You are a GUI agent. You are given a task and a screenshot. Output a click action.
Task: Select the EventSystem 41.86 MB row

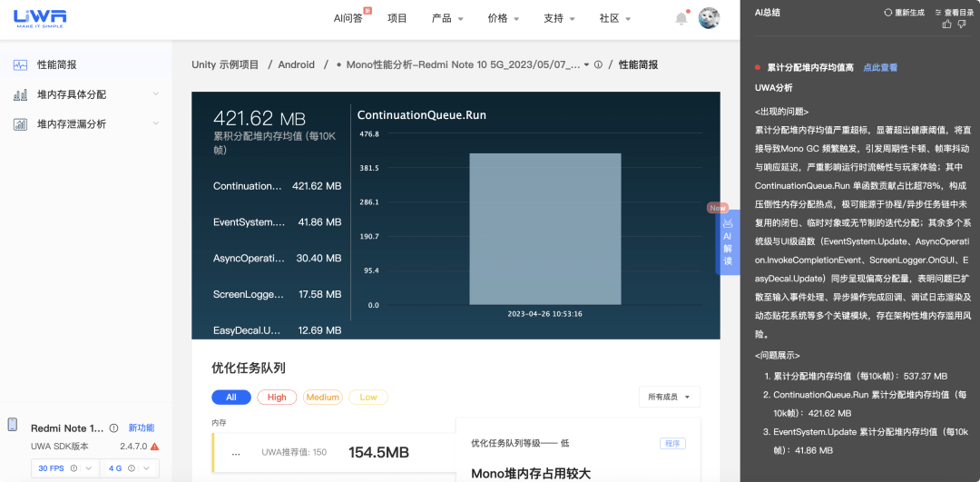coord(277,221)
